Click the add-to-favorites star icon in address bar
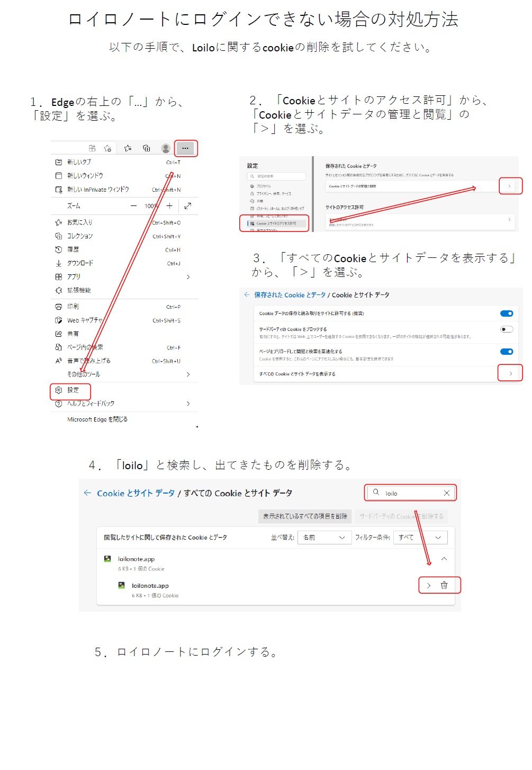The image size is (532, 770). [x=108, y=148]
